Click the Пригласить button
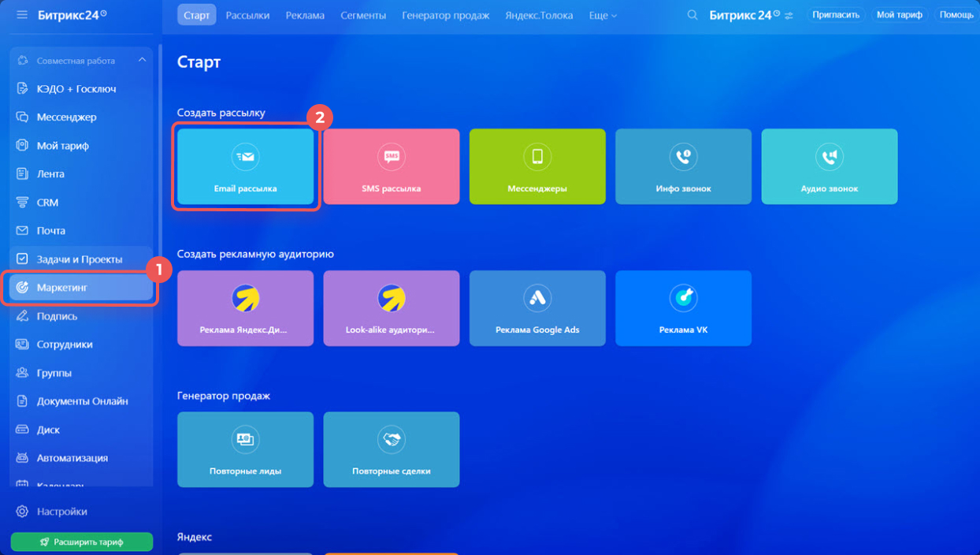980x555 pixels. click(x=835, y=15)
